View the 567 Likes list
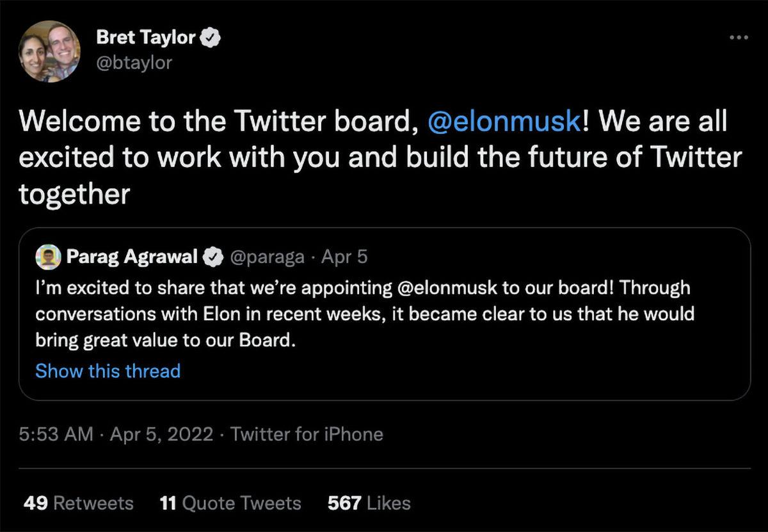 [370, 503]
